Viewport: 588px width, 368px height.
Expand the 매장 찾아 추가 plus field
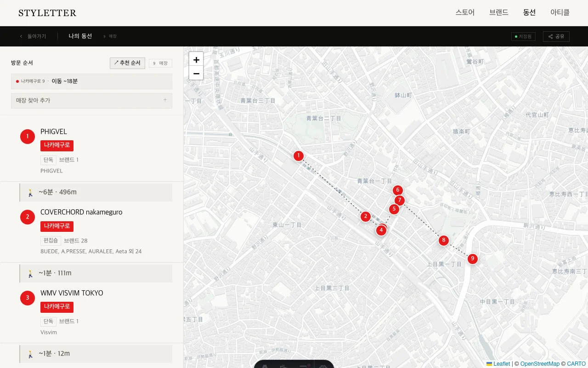(x=91, y=101)
